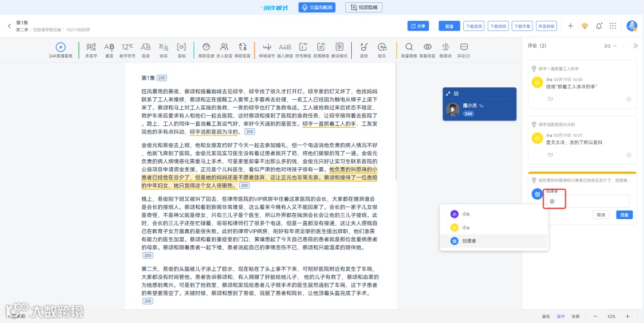Reply to the 改成"抓着工人冰冷的手" comment

(x=550, y=99)
